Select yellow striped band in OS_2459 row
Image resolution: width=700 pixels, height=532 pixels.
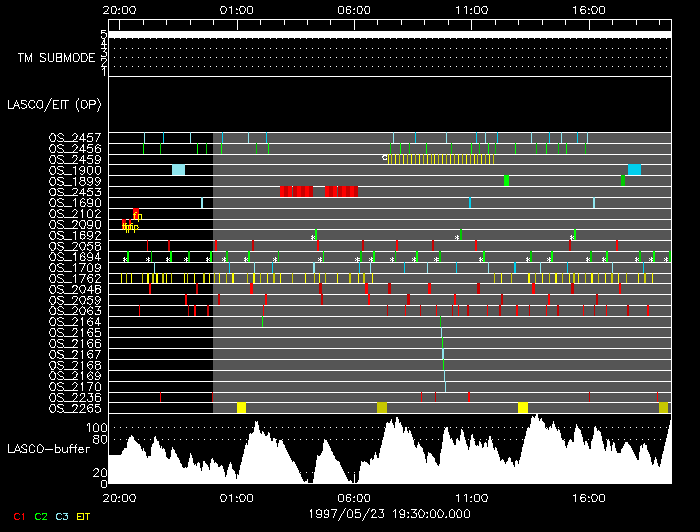[x=441, y=159]
